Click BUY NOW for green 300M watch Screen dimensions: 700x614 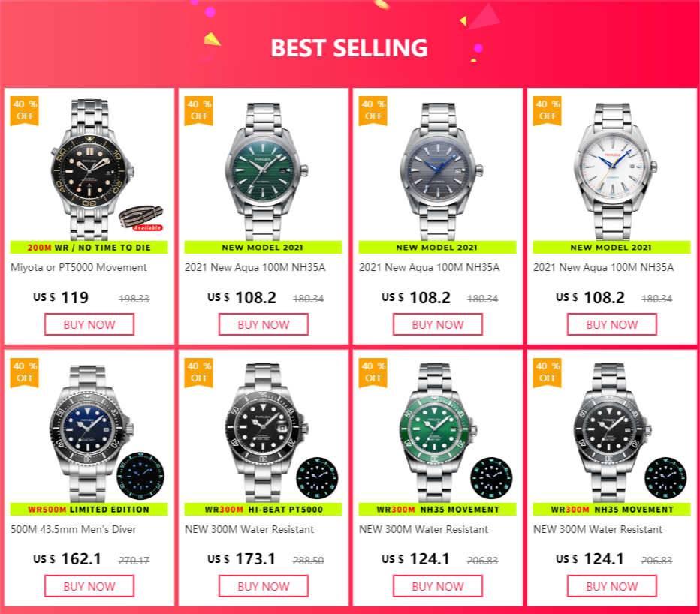coord(437,586)
